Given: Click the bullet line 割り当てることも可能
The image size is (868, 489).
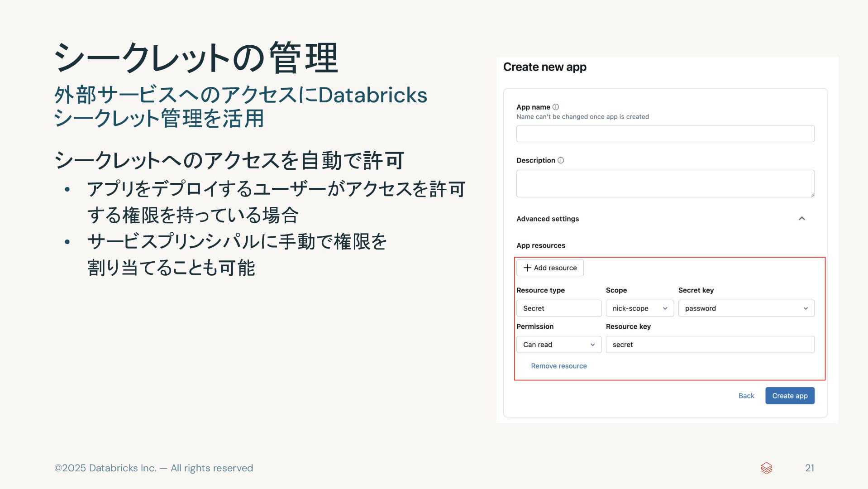Looking at the screenshot, I should [171, 268].
